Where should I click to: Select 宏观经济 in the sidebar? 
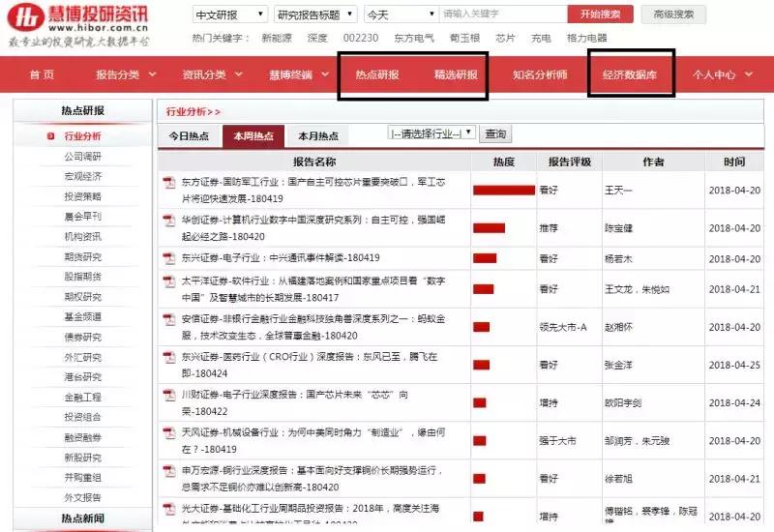click(82, 176)
